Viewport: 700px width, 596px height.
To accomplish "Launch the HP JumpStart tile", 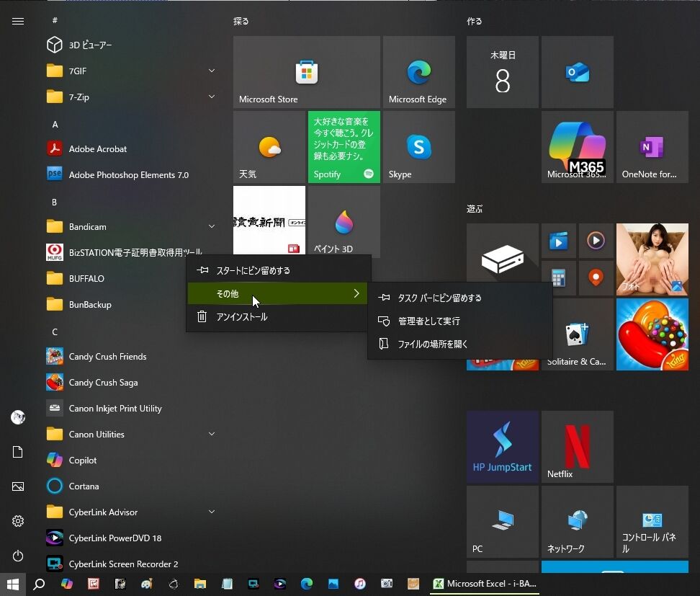I will coord(502,447).
